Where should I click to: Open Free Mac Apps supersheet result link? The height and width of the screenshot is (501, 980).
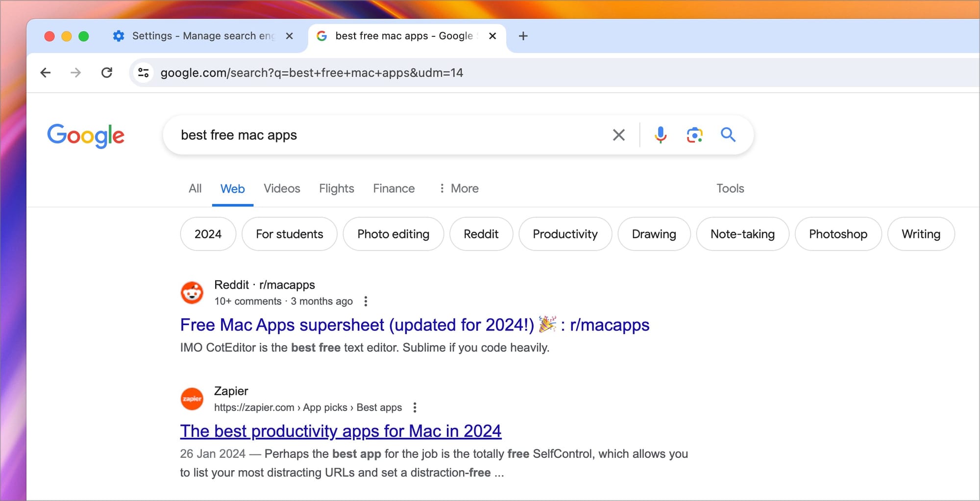point(415,325)
